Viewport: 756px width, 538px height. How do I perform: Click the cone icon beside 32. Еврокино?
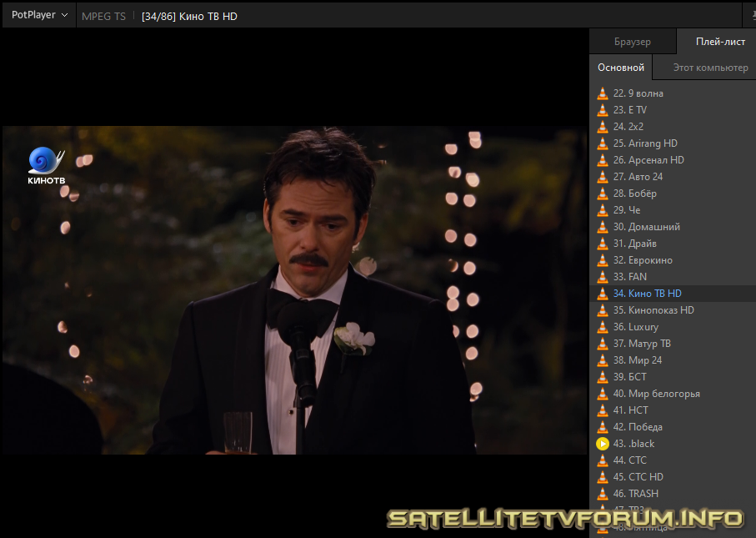coord(603,260)
